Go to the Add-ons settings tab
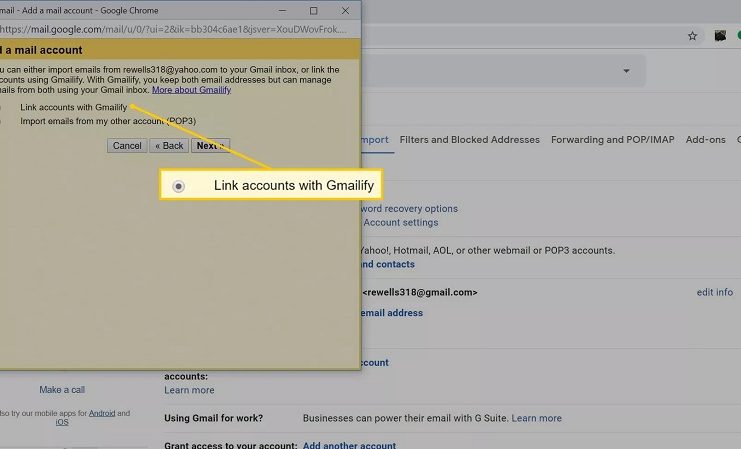This screenshot has width=741, height=449. point(705,140)
